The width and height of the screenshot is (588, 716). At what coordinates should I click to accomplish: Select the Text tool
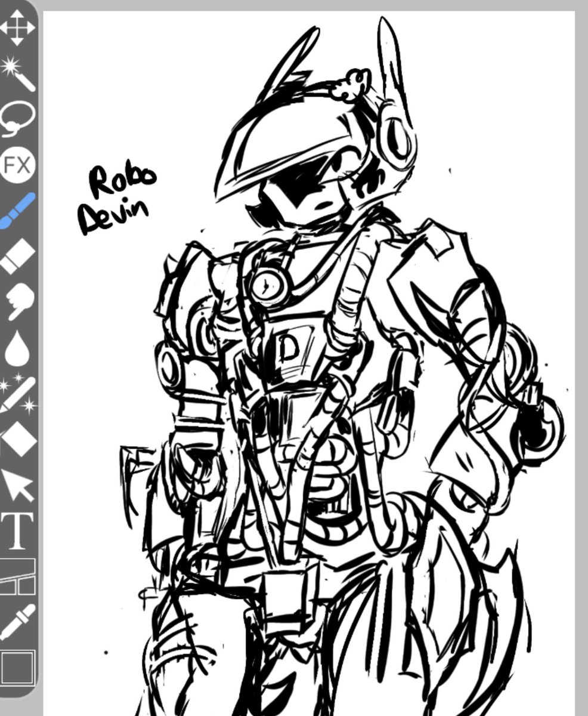[17, 532]
